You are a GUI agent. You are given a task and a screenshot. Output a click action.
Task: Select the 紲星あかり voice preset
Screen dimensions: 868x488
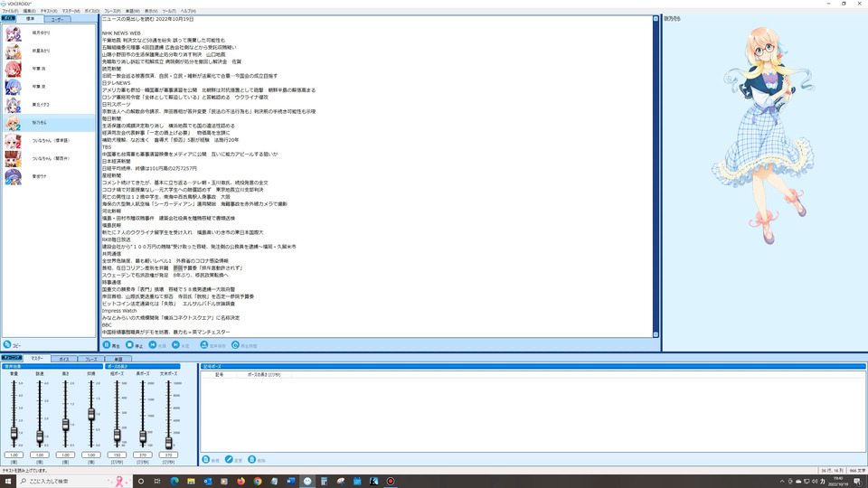[49, 51]
